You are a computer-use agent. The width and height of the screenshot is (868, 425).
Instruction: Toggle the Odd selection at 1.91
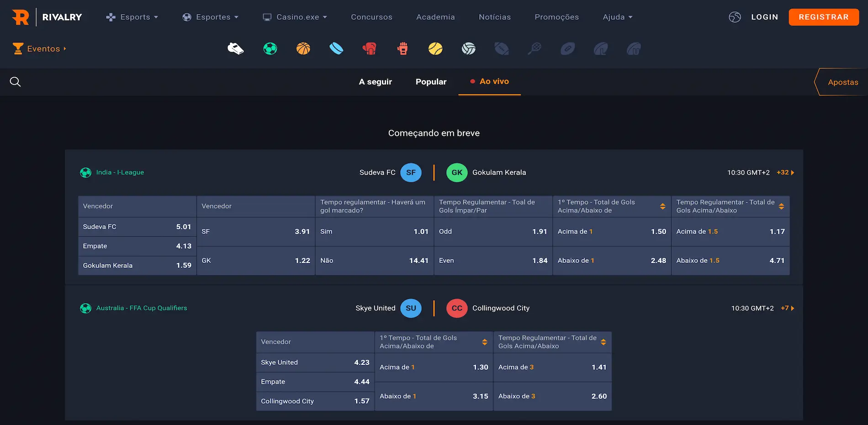493,232
